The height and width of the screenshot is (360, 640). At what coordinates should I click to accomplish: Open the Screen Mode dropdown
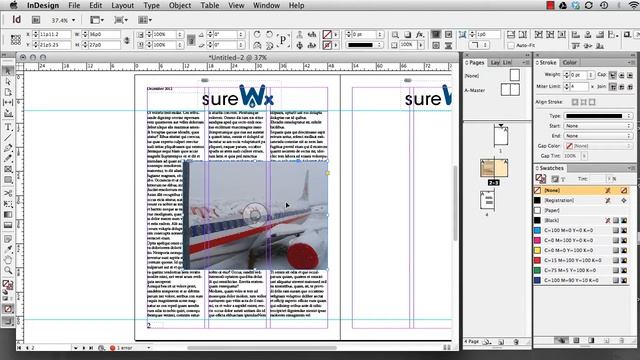tap(121, 20)
